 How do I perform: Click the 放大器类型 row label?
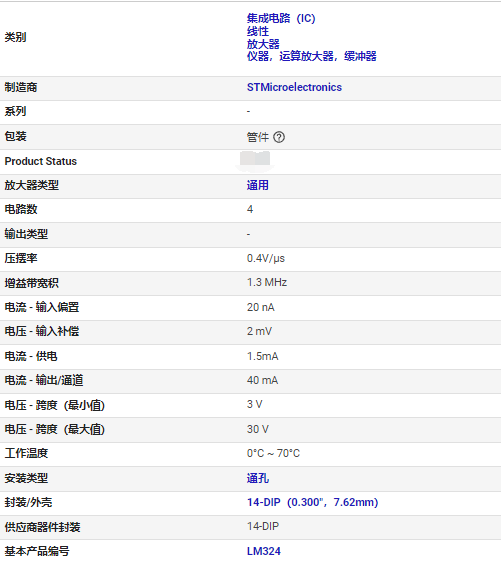point(32,185)
